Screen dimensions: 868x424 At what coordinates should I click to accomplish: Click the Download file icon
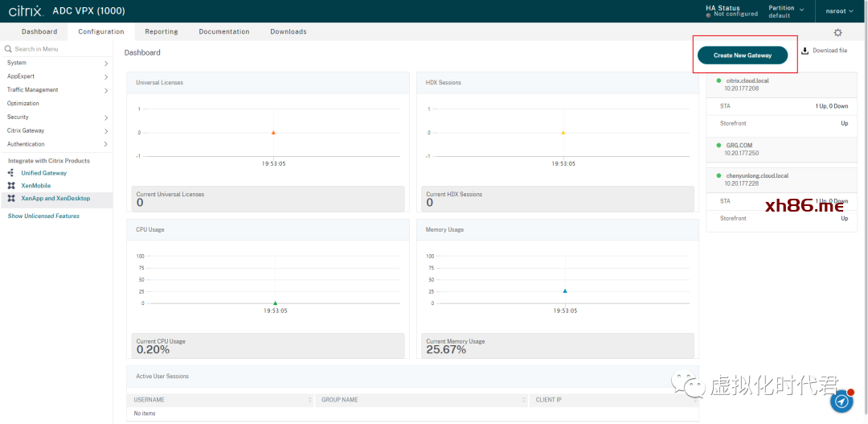805,51
